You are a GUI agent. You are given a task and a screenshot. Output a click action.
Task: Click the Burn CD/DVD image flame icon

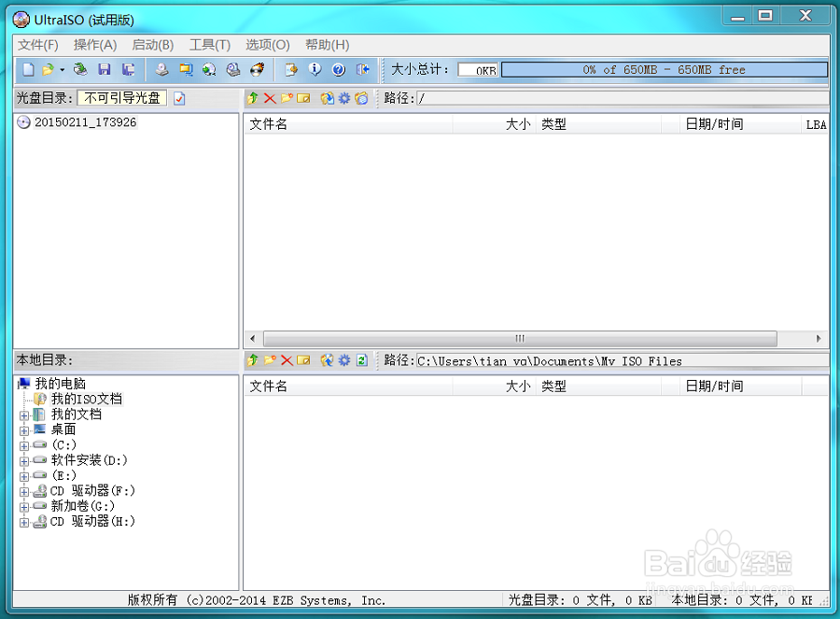tap(258, 70)
